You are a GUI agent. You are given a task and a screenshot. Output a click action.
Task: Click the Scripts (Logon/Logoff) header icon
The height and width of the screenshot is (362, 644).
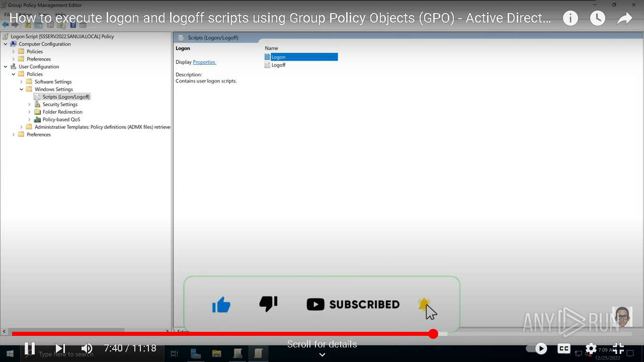click(181, 38)
